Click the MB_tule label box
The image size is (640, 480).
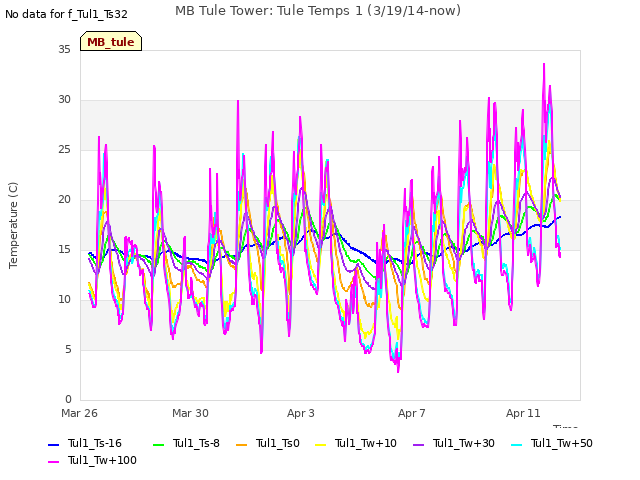pos(111,41)
